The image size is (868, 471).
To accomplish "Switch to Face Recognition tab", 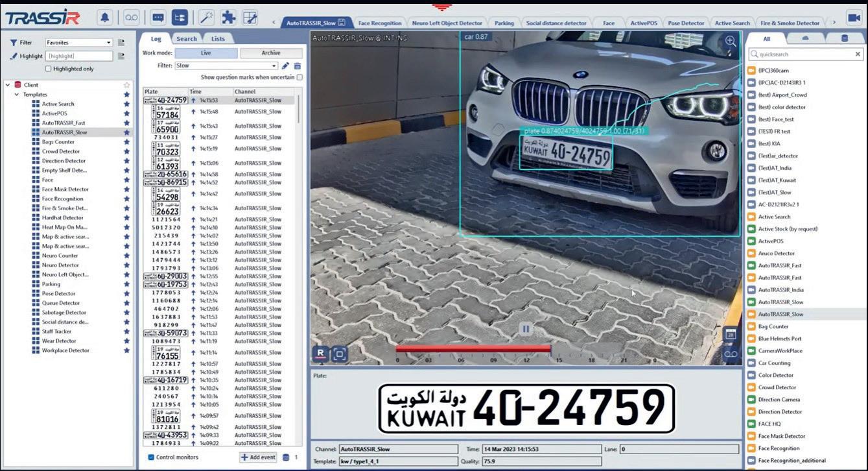I will pyautogui.click(x=379, y=23).
